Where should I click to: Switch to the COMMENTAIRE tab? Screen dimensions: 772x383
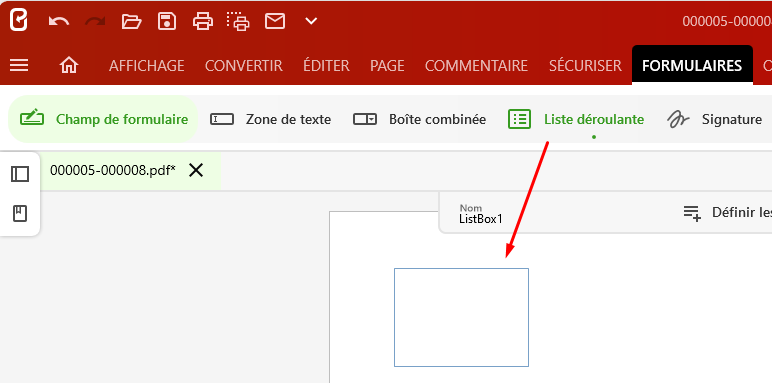click(x=476, y=65)
